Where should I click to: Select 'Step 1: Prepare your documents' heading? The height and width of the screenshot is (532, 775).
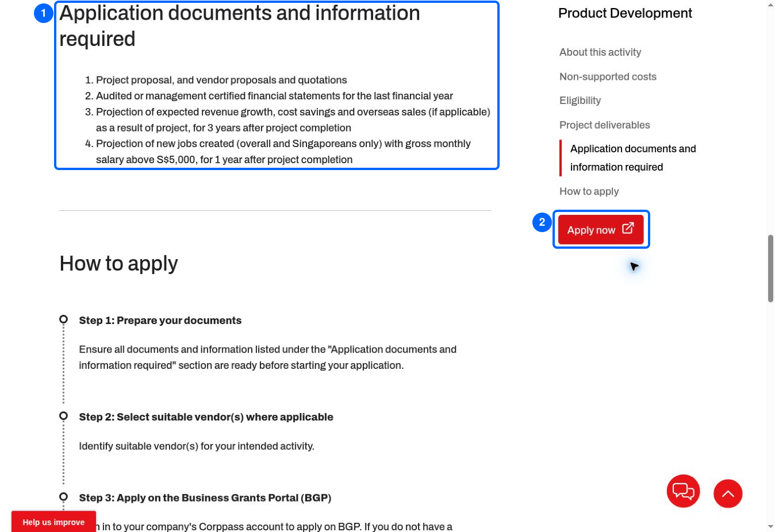160,321
